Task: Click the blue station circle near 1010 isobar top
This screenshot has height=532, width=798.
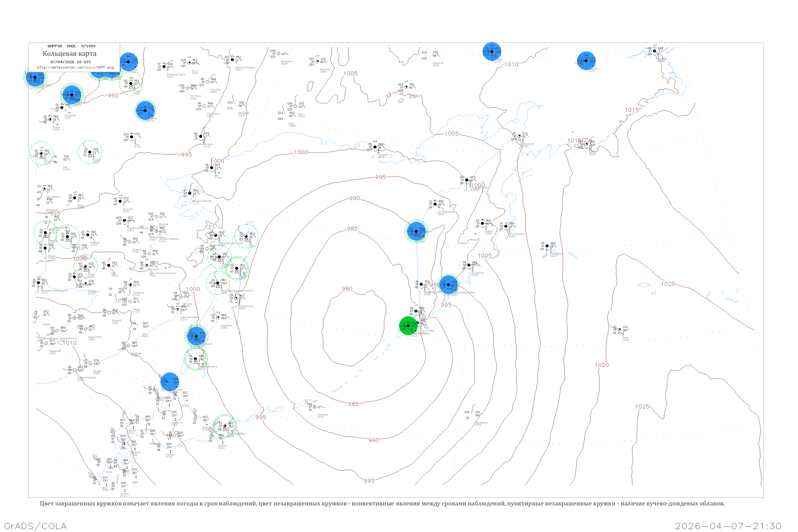Action: tap(492, 52)
